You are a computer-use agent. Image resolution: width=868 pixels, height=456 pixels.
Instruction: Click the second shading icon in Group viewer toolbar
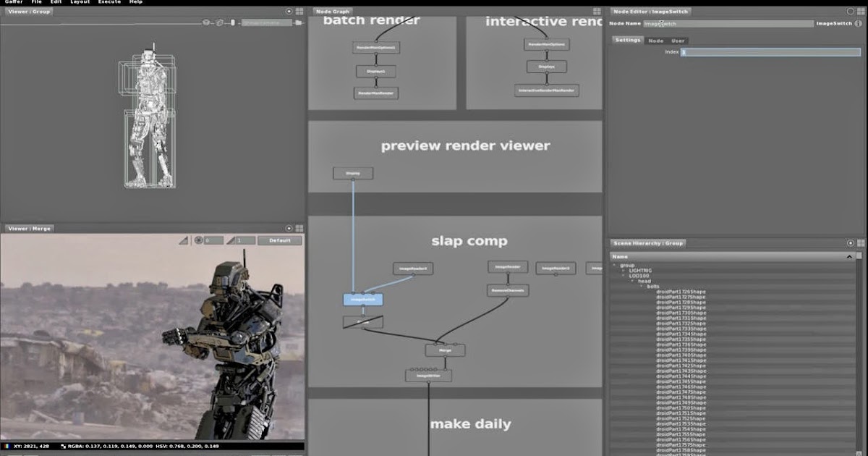pyautogui.click(x=219, y=22)
